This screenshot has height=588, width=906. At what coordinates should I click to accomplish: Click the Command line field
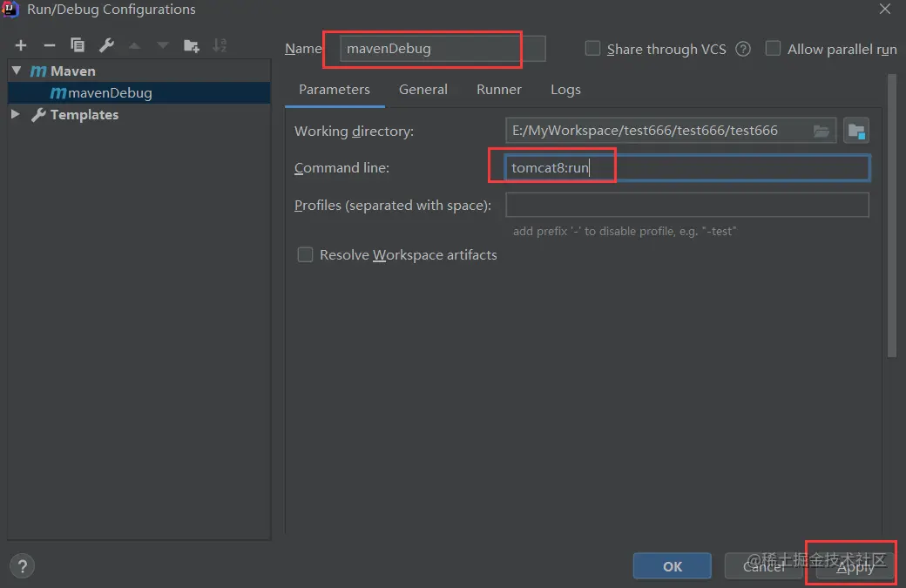(x=687, y=168)
